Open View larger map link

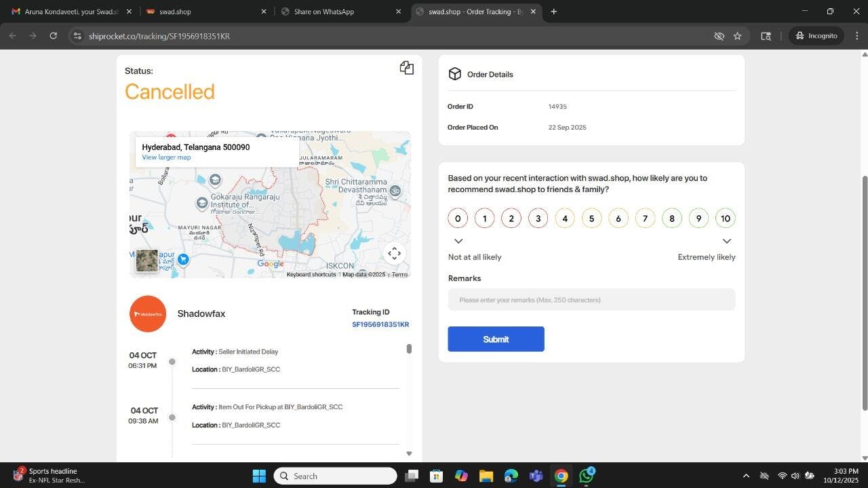(166, 157)
